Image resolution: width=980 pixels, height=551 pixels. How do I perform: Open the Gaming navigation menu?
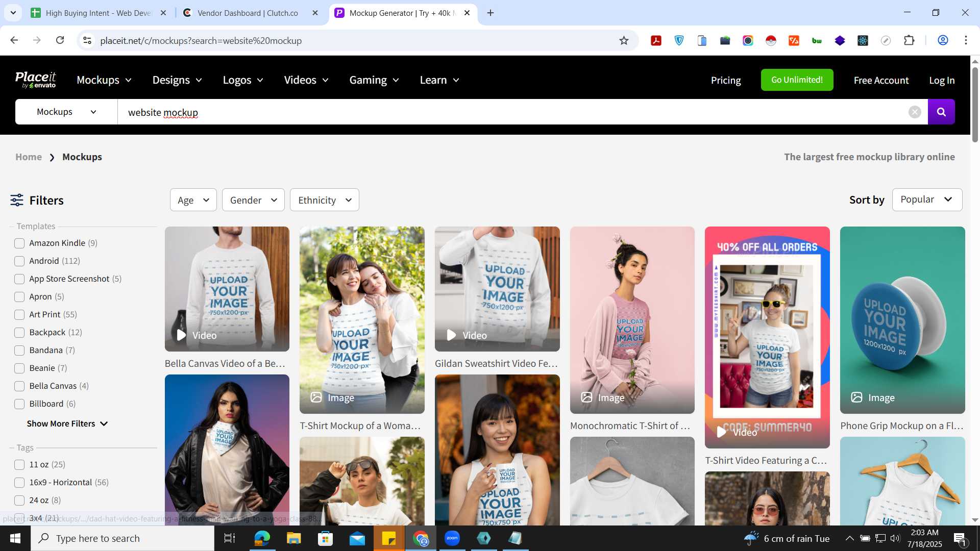coord(374,80)
